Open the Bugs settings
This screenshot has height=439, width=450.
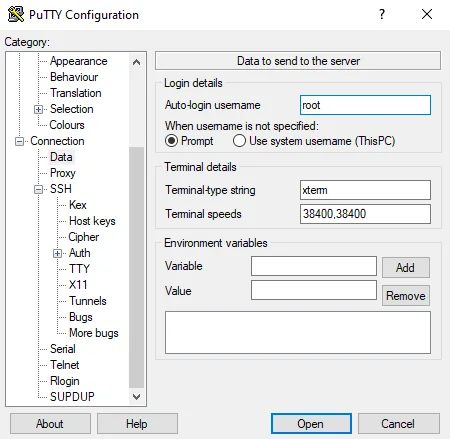(x=81, y=317)
